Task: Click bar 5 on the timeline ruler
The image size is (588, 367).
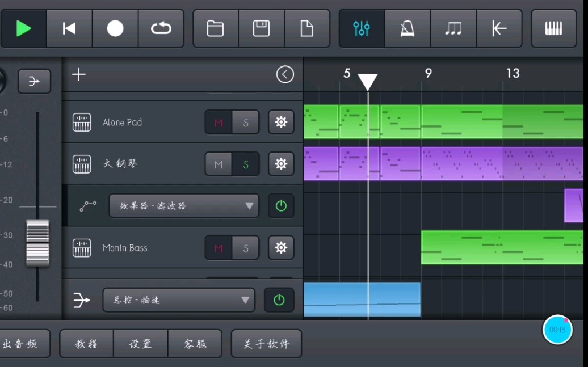Action: point(347,74)
